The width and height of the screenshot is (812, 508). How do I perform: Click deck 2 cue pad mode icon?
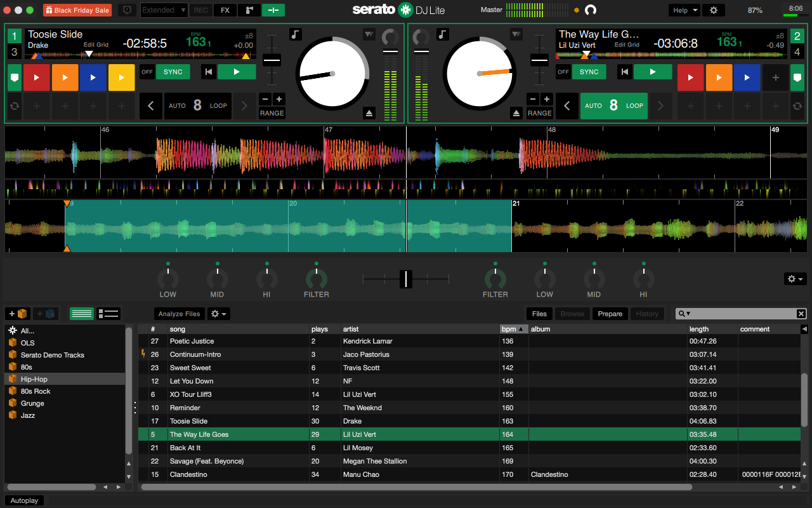pyautogui.click(x=797, y=77)
